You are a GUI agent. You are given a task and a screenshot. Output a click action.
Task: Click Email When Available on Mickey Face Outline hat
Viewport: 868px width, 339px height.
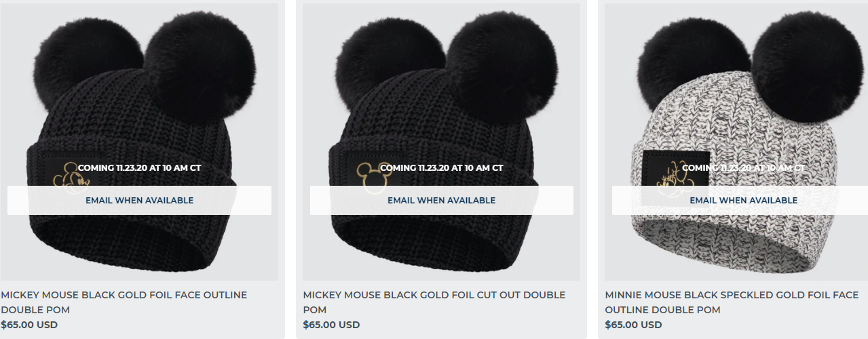139,201
